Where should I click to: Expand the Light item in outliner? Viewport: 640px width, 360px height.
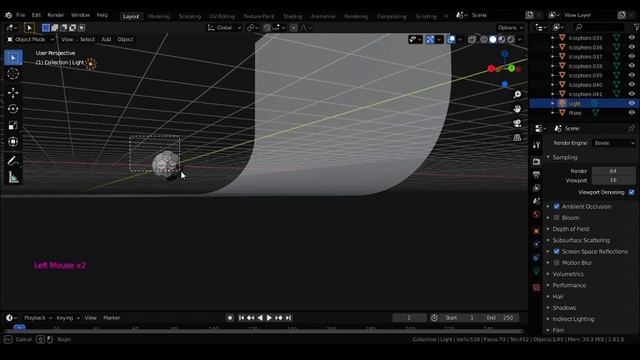click(x=553, y=103)
